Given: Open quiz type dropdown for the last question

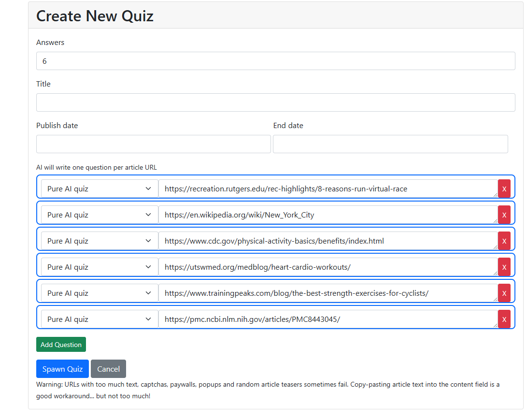Looking at the screenshot, I should coord(99,319).
